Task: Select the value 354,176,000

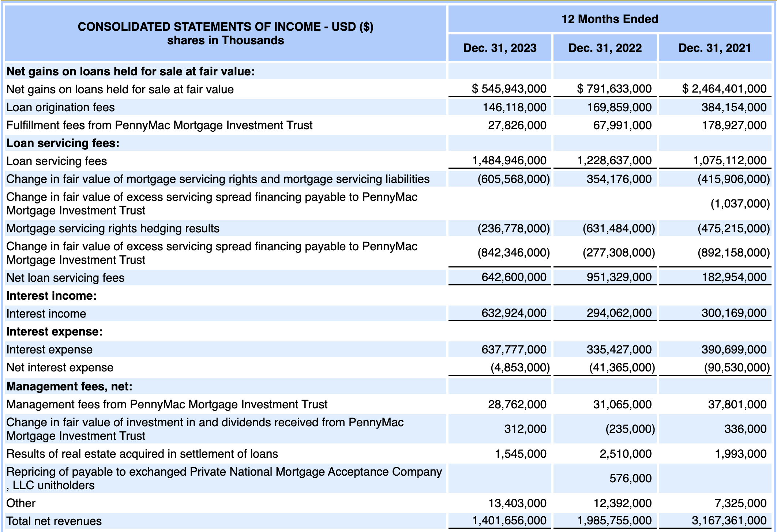Action: click(619, 179)
